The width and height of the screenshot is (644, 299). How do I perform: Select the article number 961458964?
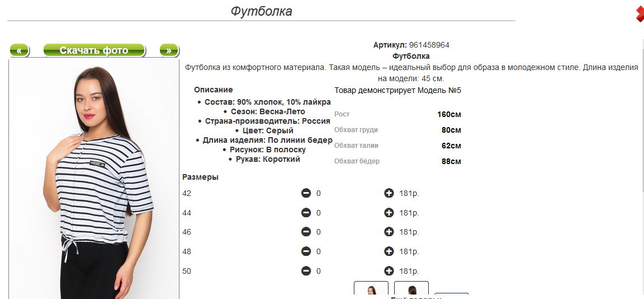tap(429, 45)
